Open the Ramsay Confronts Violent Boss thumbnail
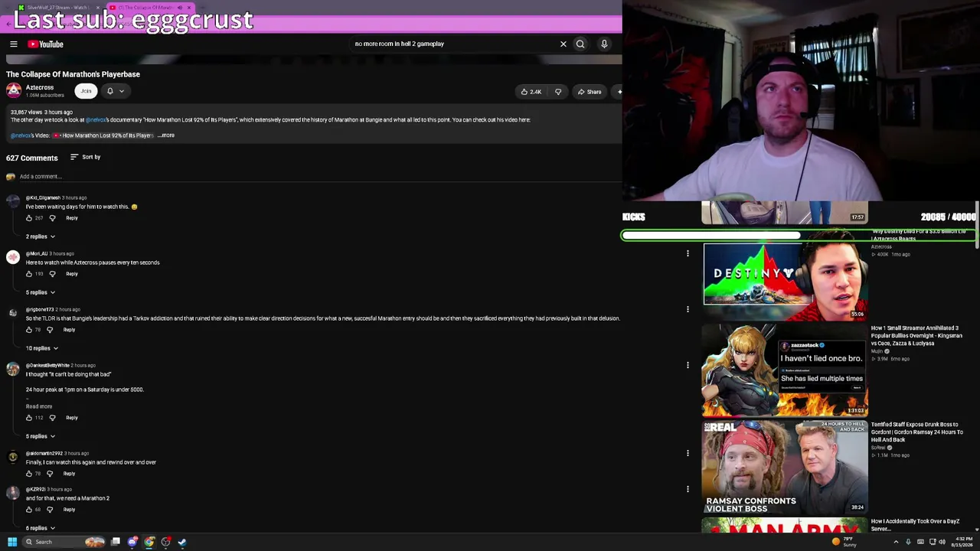 (785, 466)
